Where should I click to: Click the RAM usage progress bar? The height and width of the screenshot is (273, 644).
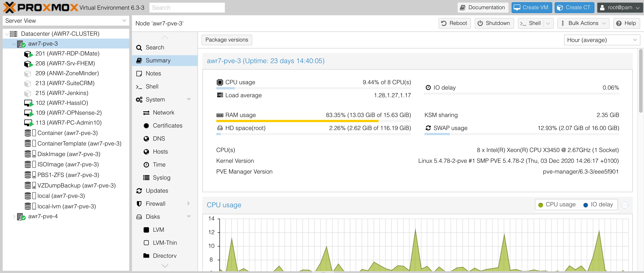313,121
